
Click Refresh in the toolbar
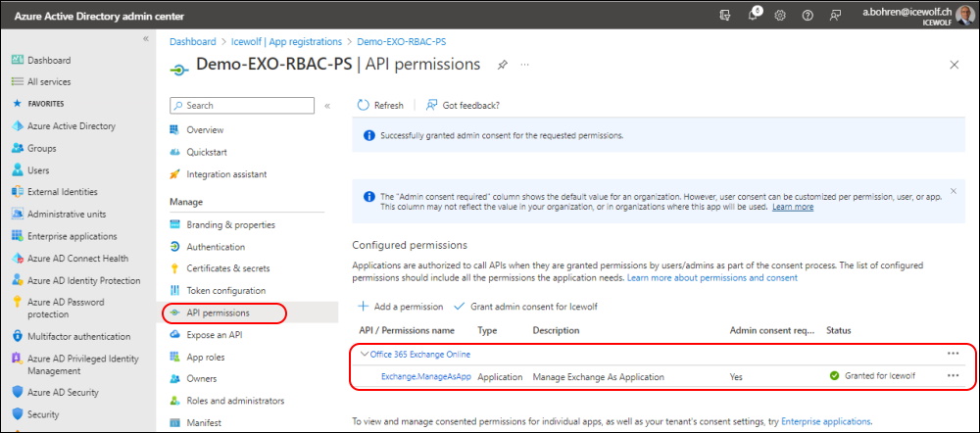pos(380,106)
